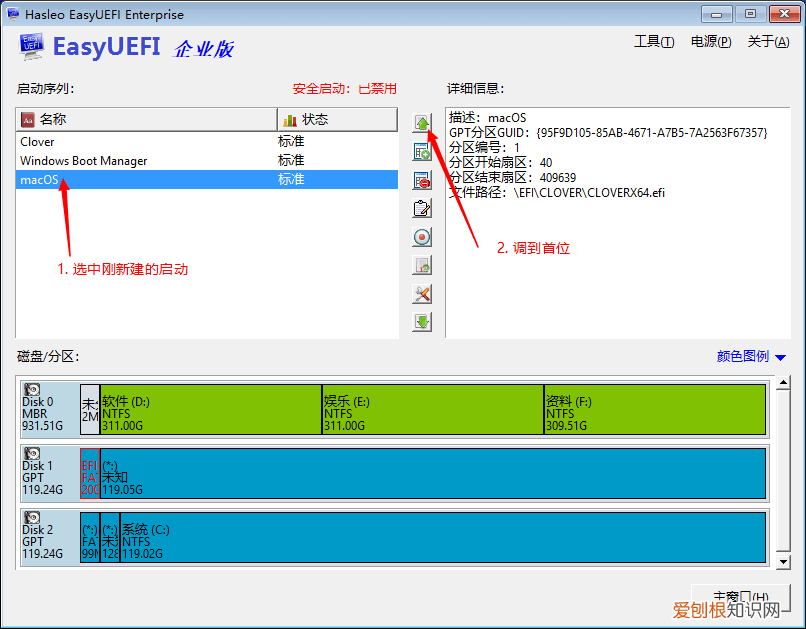Click the delete boot entry icon
Screen dimensions: 806x629
[422, 180]
